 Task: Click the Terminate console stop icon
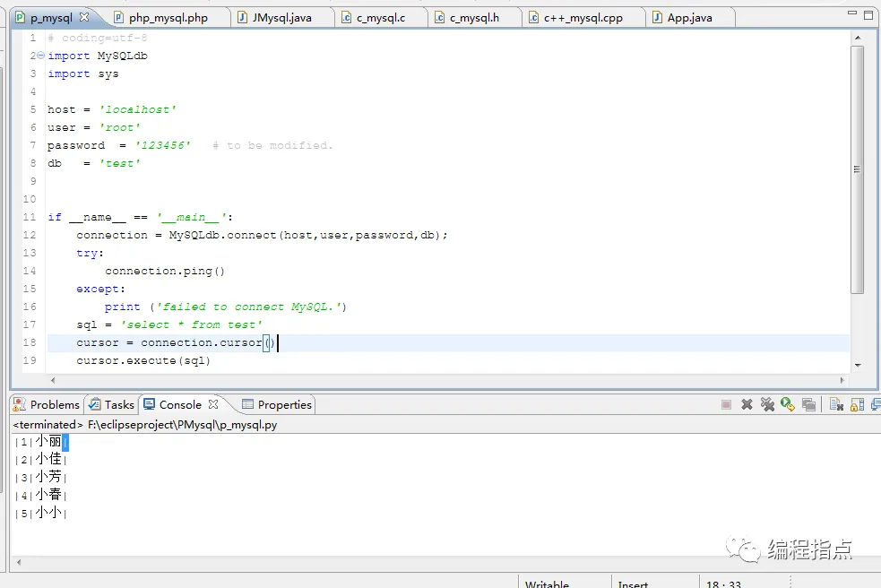[726, 405]
